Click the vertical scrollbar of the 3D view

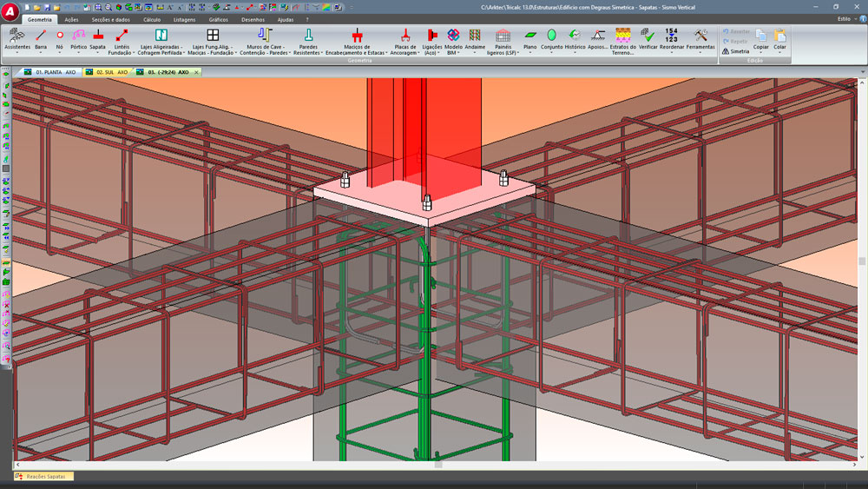[x=862, y=269]
